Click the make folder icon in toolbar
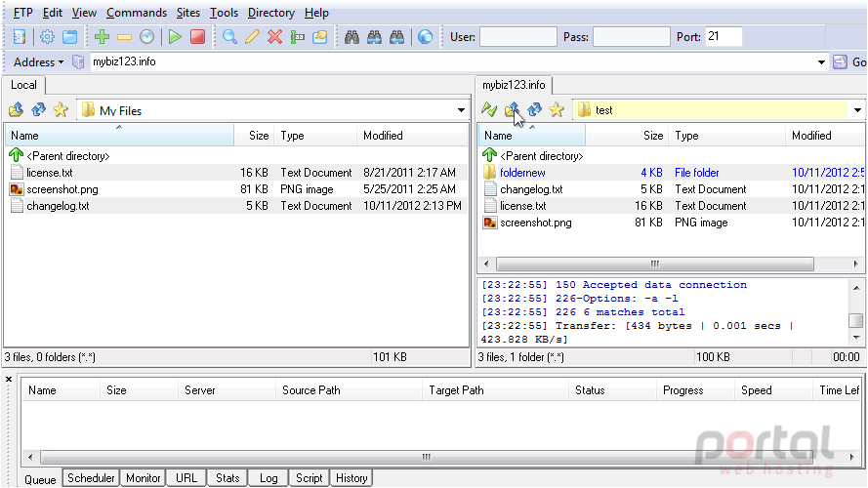 320,37
